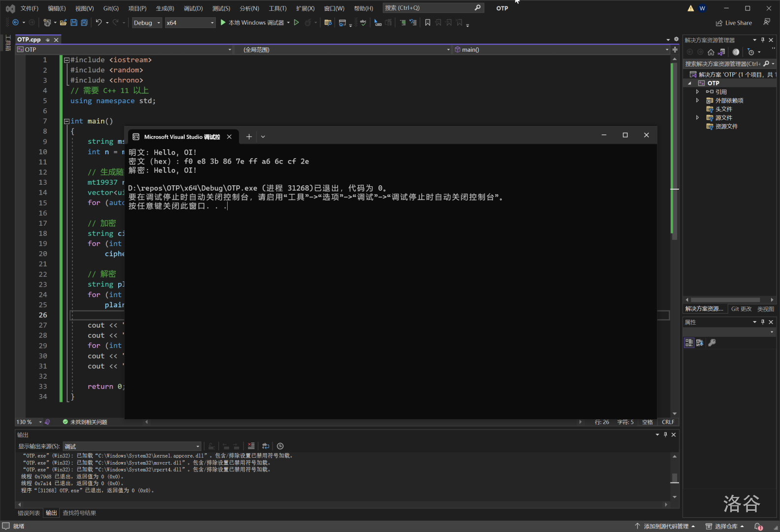Viewport: 780px width, 532px height.
Task: Open the 显示输出来源 dropdown
Action: 132,446
